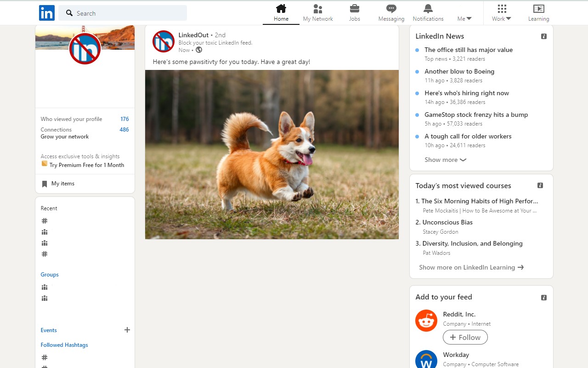This screenshot has height=368, width=588.
Task: Open My Network icon
Action: click(317, 9)
